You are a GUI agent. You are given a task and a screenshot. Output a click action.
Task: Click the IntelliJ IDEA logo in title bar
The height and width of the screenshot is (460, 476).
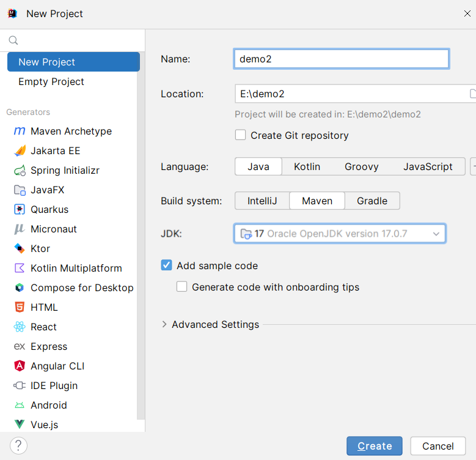(x=12, y=13)
